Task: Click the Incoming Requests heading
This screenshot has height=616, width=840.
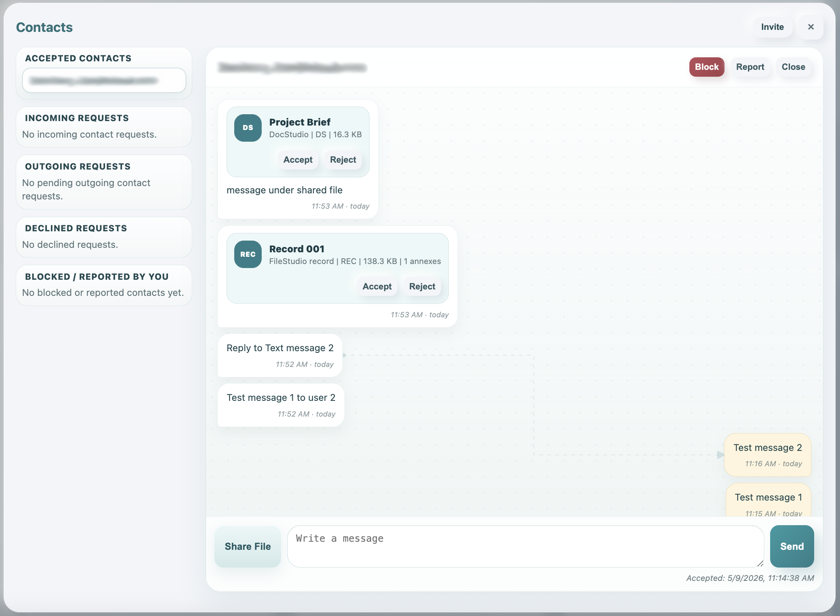Action: [77, 118]
